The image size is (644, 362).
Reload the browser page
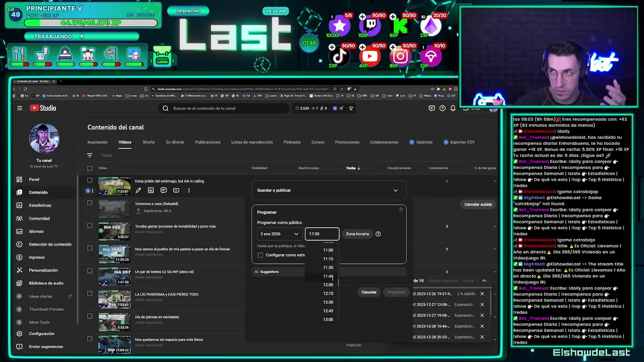tap(25, 89)
